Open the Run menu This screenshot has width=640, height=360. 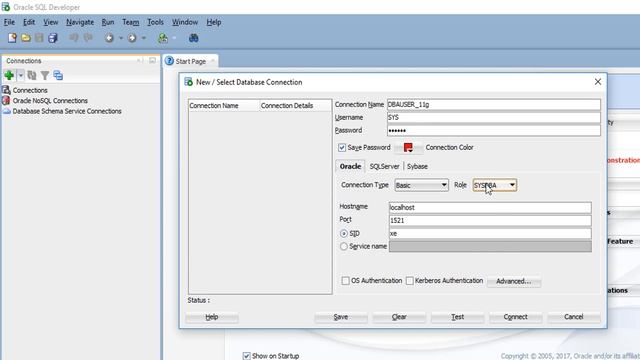pyautogui.click(x=108, y=22)
